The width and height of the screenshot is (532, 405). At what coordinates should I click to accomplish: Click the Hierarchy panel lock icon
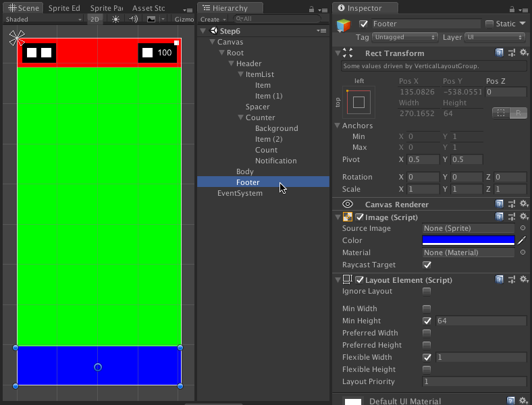[x=311, y=9]
